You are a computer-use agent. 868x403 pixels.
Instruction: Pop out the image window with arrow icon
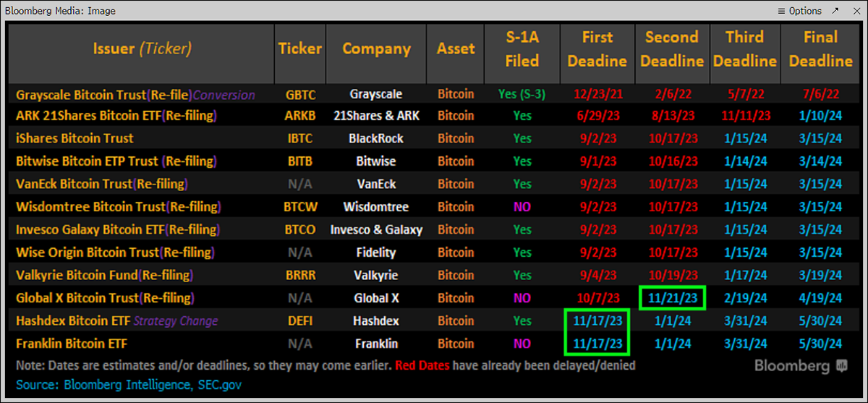coord(836,11)
